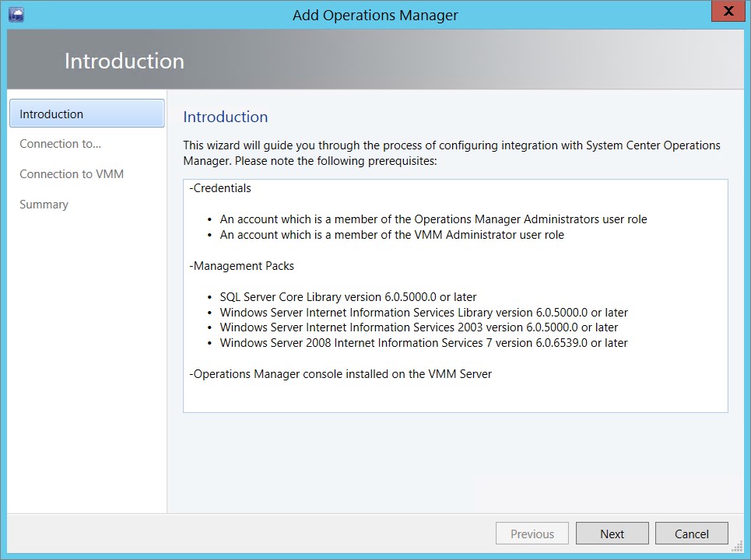Select the Internet Information Services 2003 line

tap(419, 327)
